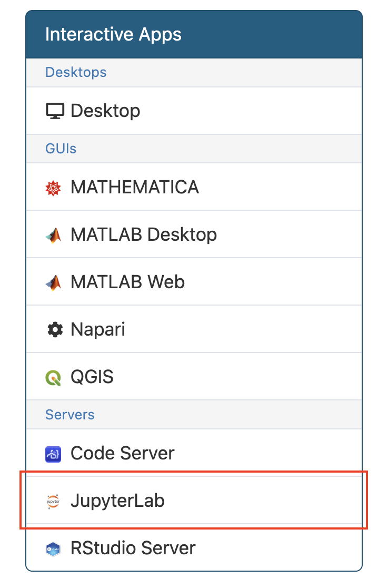The width and height of the screenshot is (378, 588).
Task: Click the Interactive Apps panel title
Action: 114,34
